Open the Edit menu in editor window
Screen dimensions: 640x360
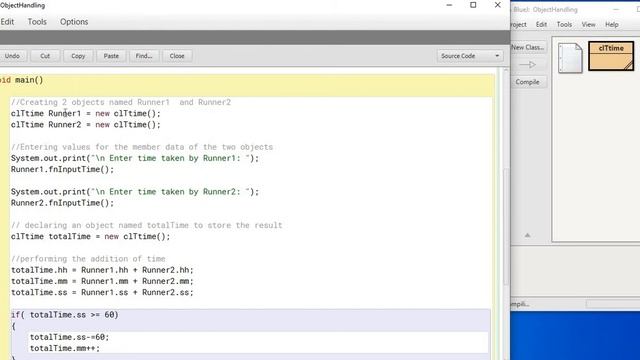[x=7, y=22]
